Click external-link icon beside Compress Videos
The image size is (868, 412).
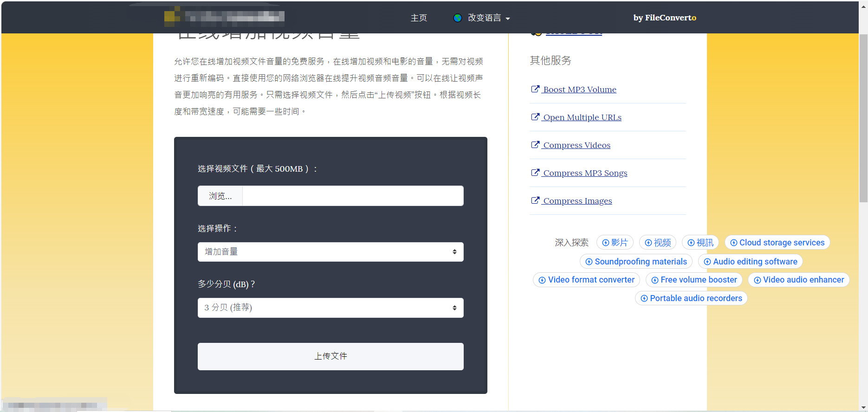click(535, 145)
